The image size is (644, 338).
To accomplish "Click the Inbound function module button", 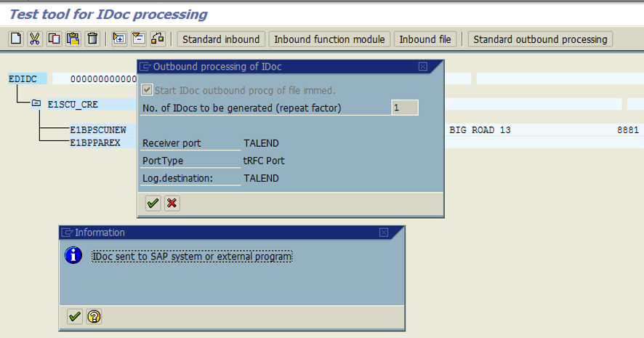I will [x=330, y=39].
